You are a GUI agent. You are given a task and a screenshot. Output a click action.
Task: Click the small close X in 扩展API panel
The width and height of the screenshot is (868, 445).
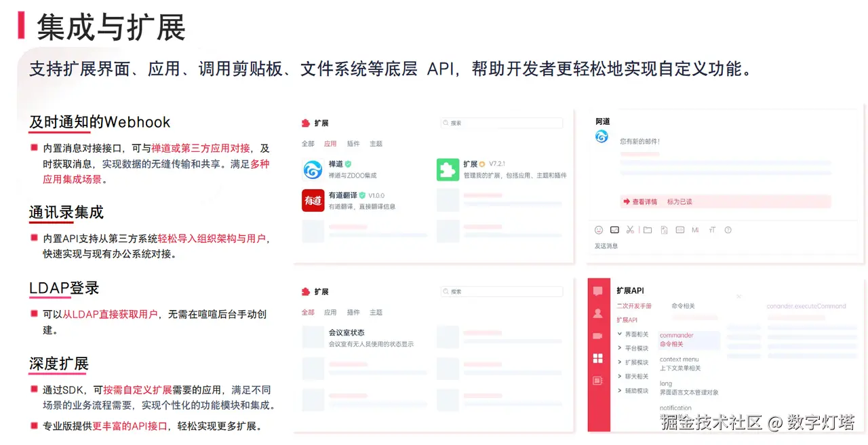(738, 296)
